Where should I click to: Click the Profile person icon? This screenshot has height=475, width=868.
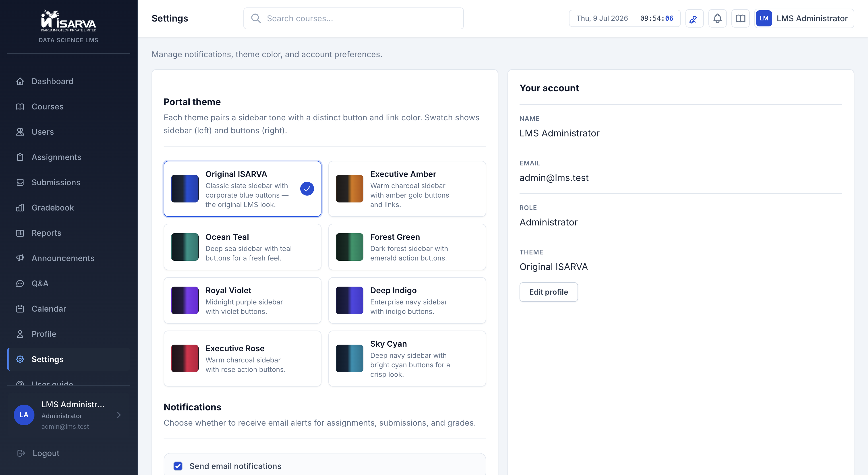(x=20, y=334)
